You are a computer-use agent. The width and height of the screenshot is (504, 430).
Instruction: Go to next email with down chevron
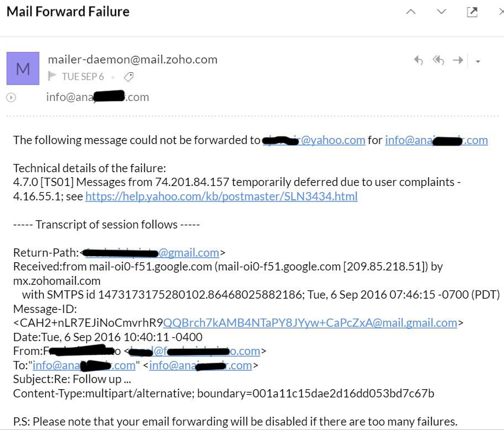441,12
